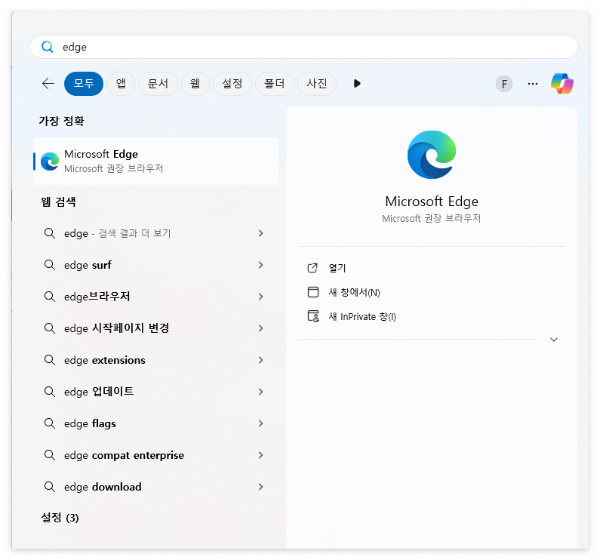Screen dimensions: 600x560
Task: Open the F account avatar
Action: coord(504,84)
